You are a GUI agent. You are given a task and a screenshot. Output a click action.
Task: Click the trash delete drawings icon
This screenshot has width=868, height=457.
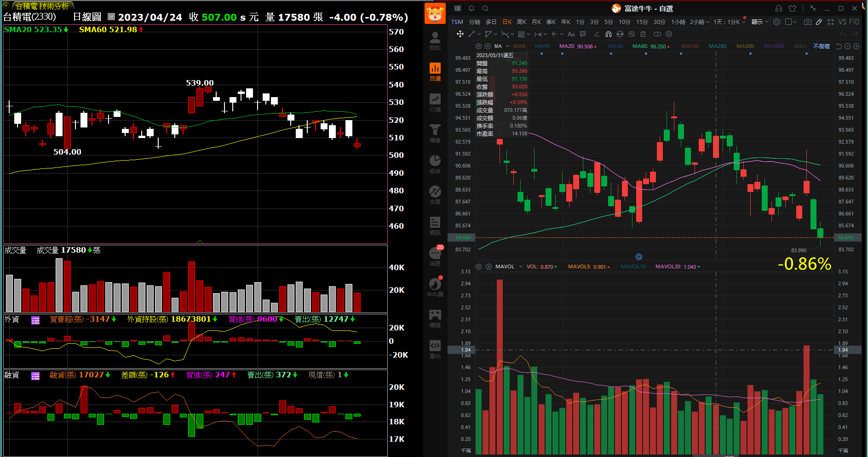coord(643,34)
